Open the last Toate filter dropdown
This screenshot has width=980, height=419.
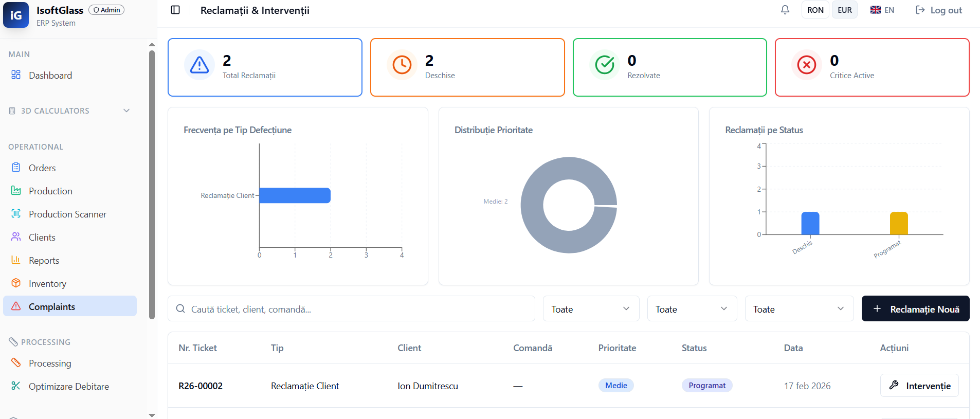(x=799, y=309)
